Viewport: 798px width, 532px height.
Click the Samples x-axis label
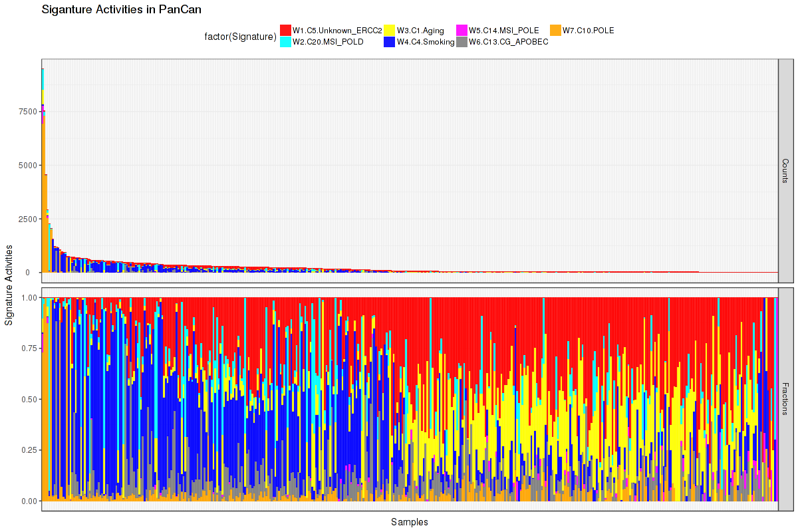point(410,522)
